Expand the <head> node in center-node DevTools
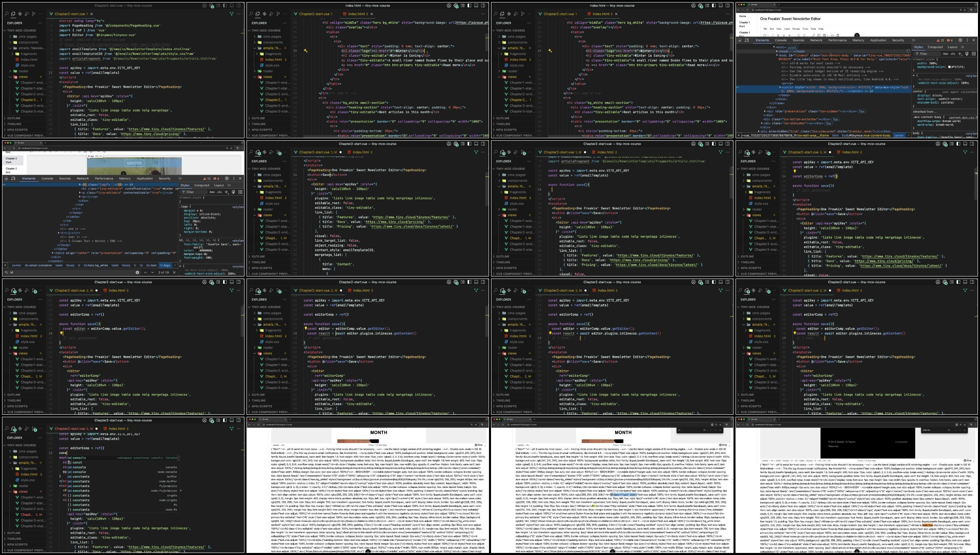The width and height of the screenshot is (980, 555). click(x=777, y=51)
